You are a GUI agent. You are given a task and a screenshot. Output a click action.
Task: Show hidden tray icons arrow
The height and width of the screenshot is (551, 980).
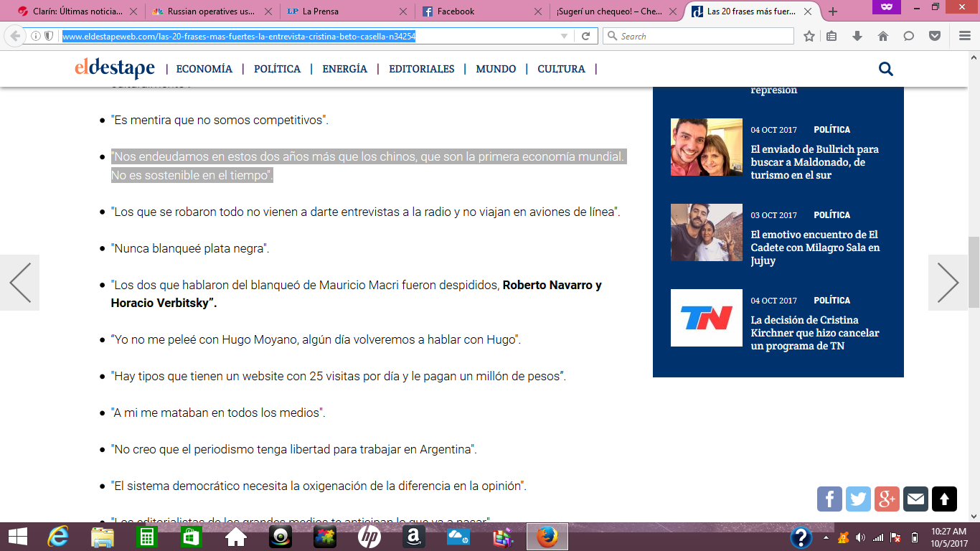coord(826,537)
